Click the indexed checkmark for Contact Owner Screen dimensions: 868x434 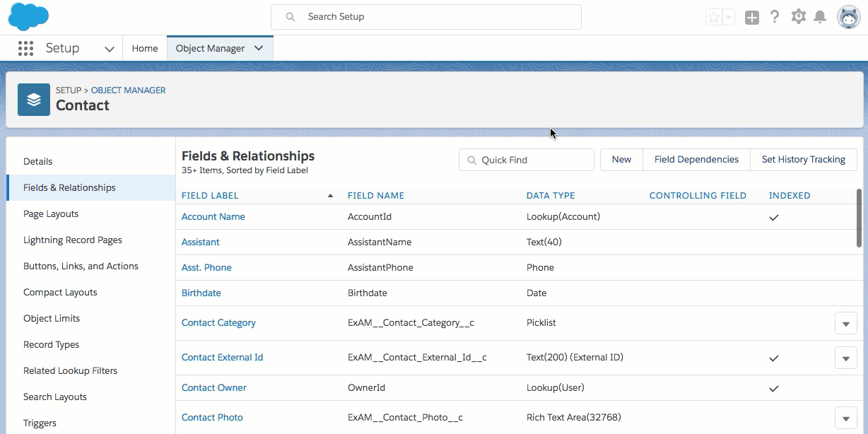pyautogui.click(x=774, y=389)
